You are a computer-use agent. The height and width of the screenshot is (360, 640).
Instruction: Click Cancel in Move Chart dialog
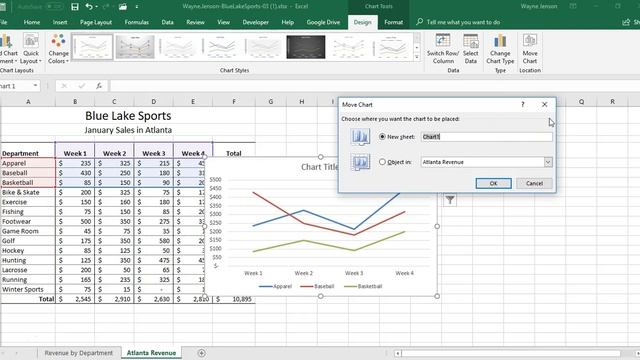click(534, 183)
